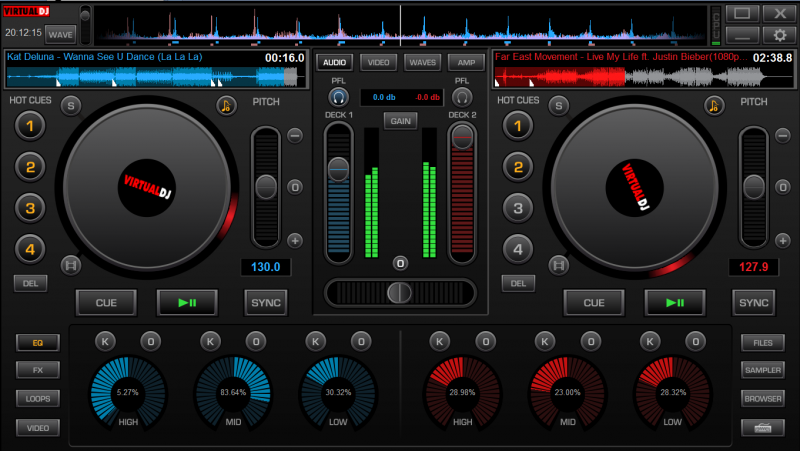Trigger Deck 1 hot cue 3
The height and width of the screenshot is (451, 800).
click(x=30, y=208)
